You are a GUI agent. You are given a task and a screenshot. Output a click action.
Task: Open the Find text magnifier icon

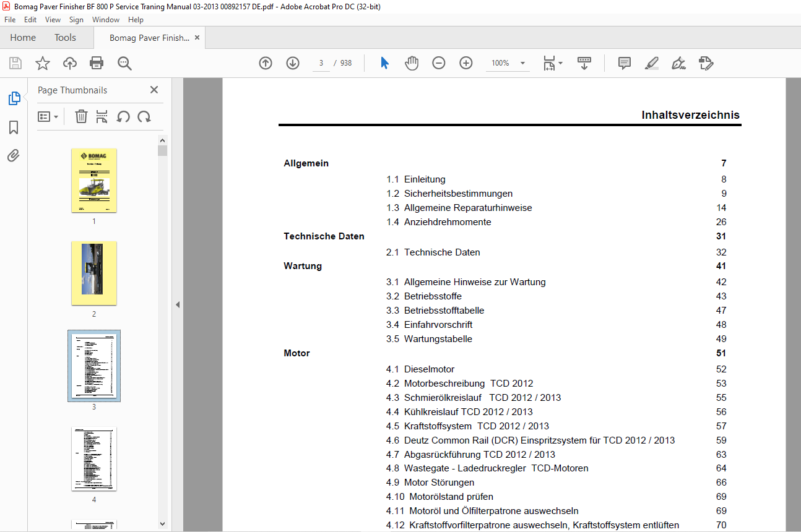(124, 63)
